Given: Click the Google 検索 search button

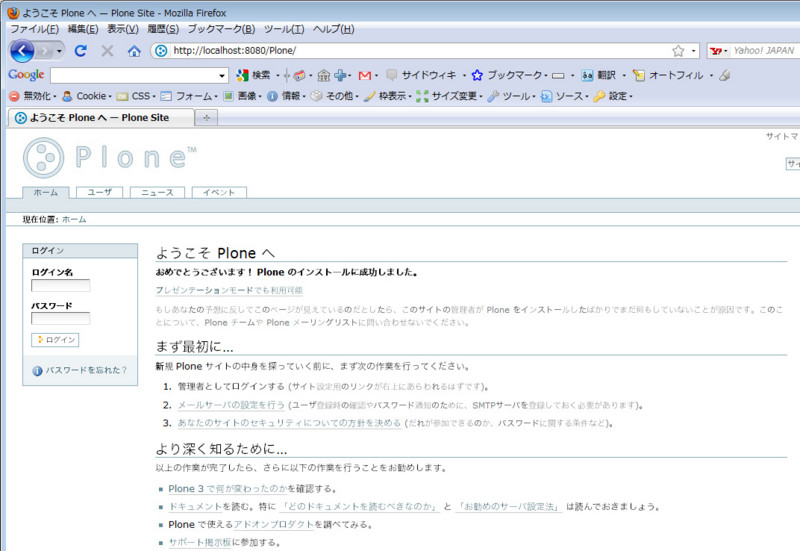Looking at the screenshot, I should tap(254, 76).
